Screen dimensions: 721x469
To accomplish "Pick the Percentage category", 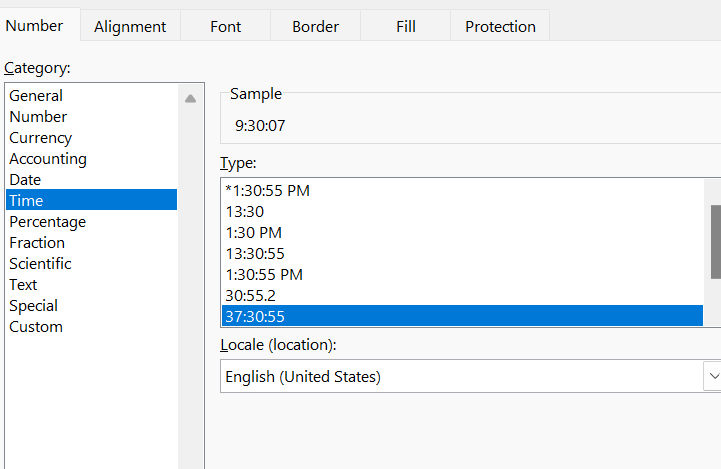I will (x=92, y=222).
